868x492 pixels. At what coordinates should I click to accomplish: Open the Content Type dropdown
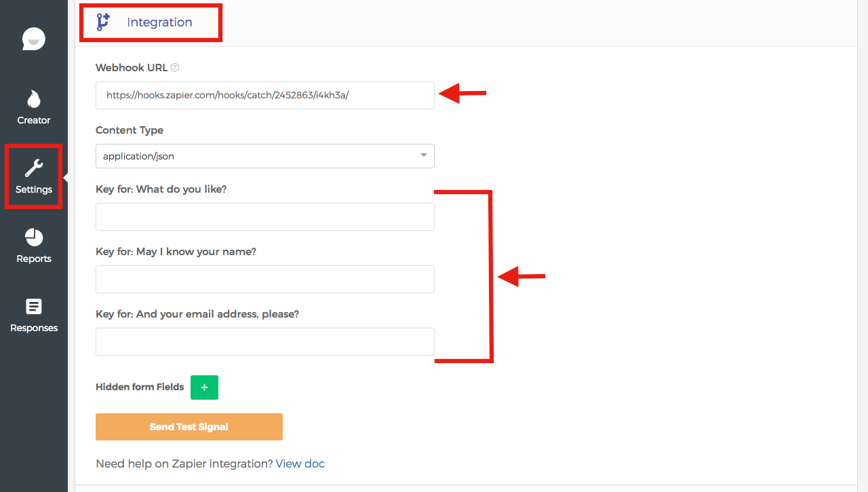coord(265,156)
